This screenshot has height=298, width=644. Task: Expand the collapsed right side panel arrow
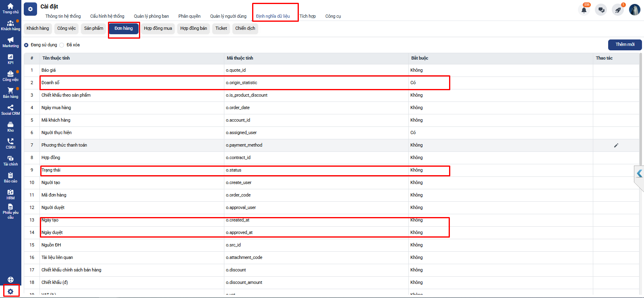pos(639,174)
